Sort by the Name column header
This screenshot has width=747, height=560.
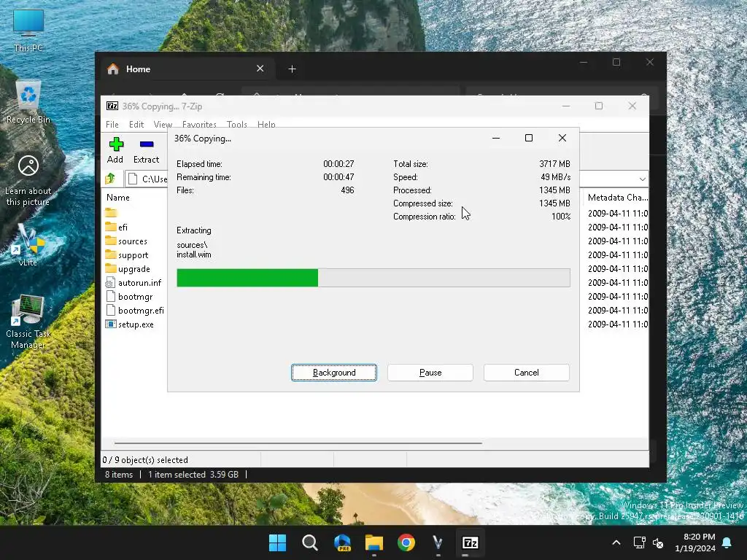[x=118, y=197]
